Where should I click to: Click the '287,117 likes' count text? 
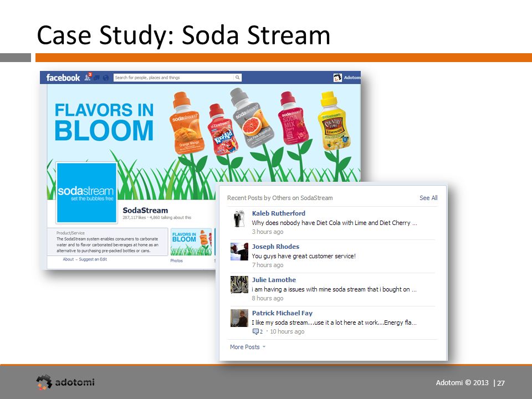coord(134,217)
